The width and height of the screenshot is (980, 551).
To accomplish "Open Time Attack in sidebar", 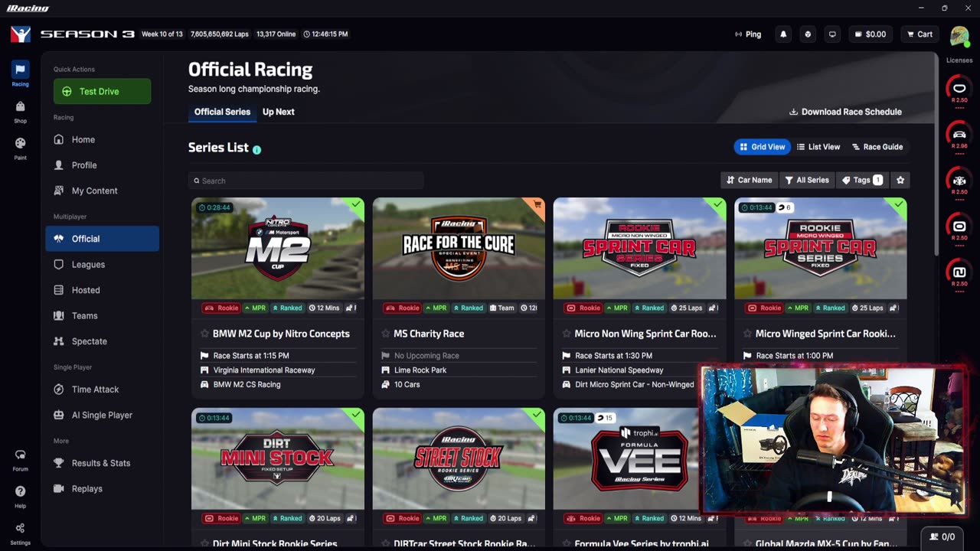I will (102, 390).
